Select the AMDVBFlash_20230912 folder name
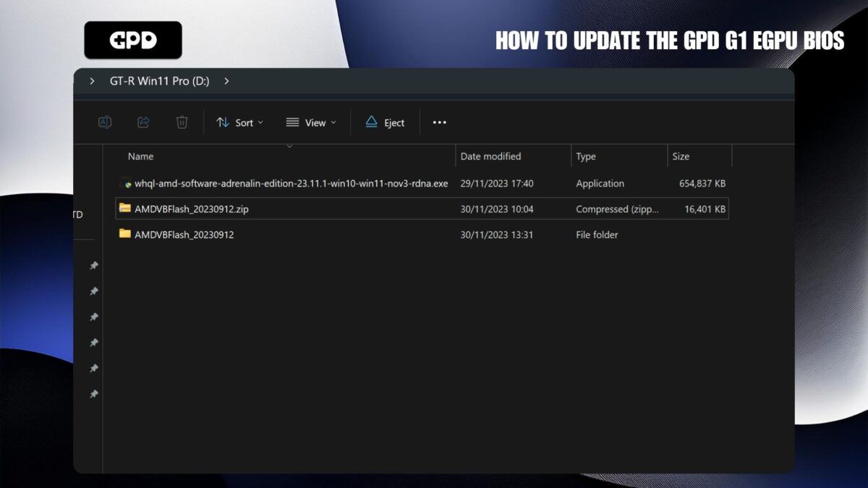The width and height of the screenshot is (868, 488). point(184,234)
